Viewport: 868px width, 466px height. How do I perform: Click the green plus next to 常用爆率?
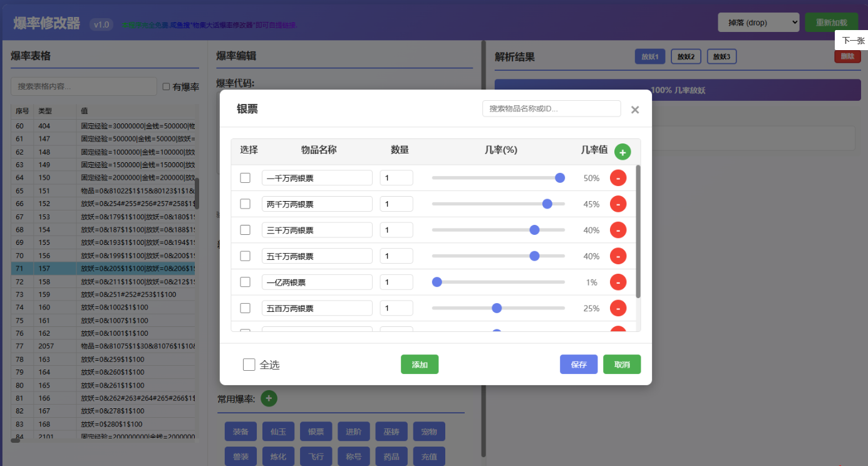click(269, 398)
